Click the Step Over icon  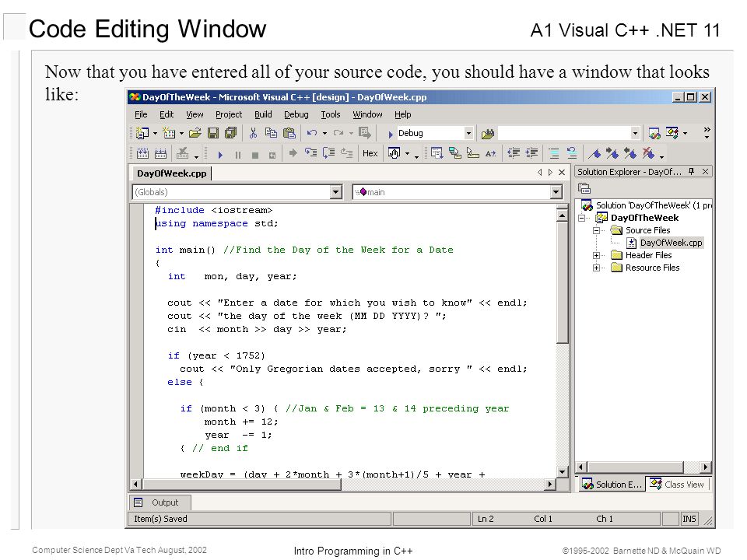point(328,153)
